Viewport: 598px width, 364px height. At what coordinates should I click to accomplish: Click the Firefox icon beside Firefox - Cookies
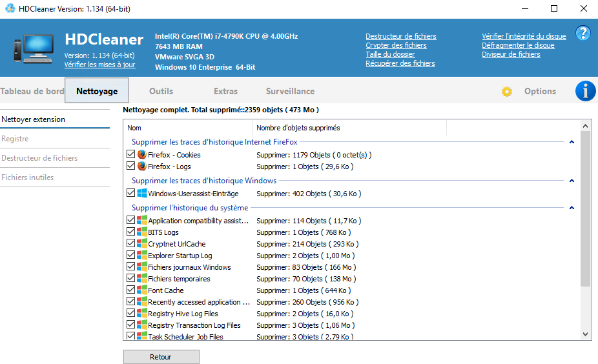click(142, 155)
